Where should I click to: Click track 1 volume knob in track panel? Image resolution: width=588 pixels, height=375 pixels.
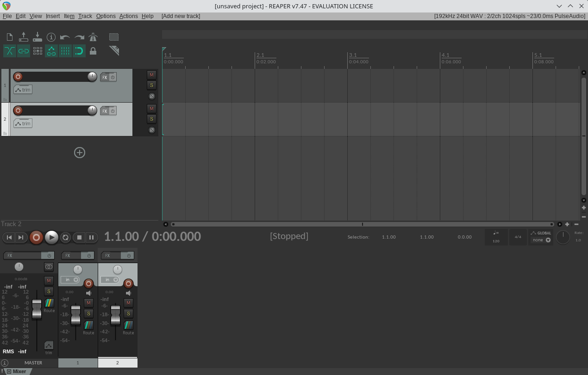pyautogui.click(x=92, y=77)
